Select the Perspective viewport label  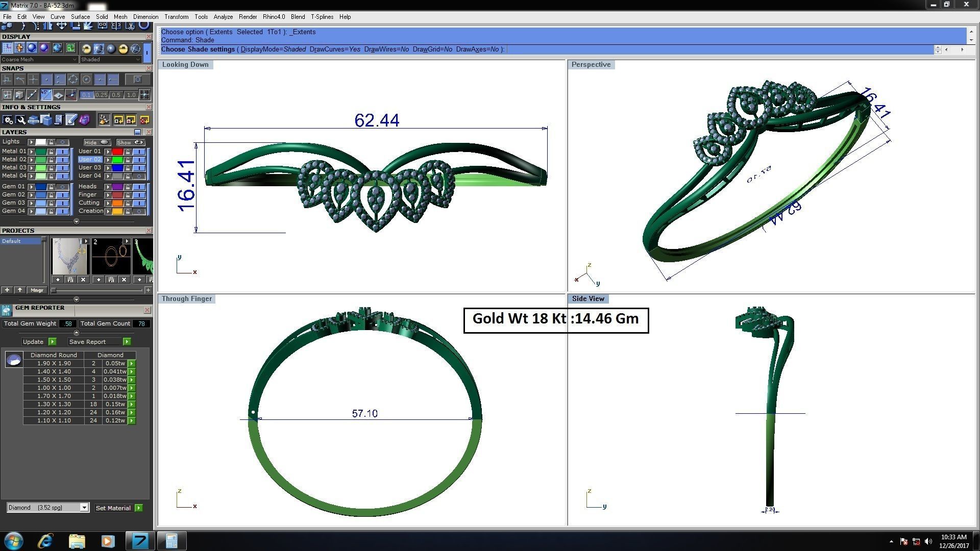click(591, 64)
